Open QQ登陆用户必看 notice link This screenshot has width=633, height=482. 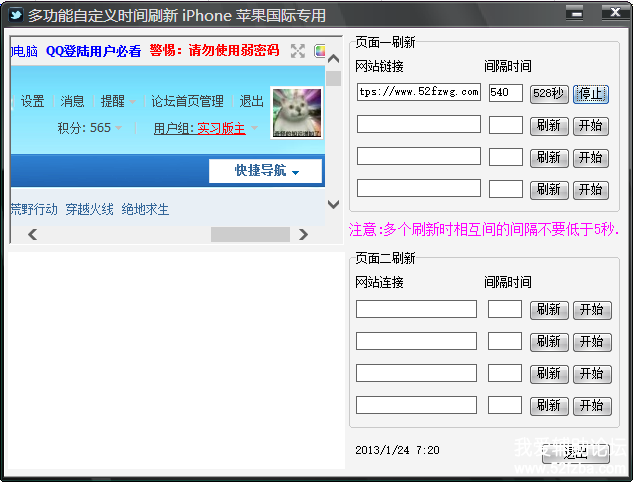click(94, 51)
